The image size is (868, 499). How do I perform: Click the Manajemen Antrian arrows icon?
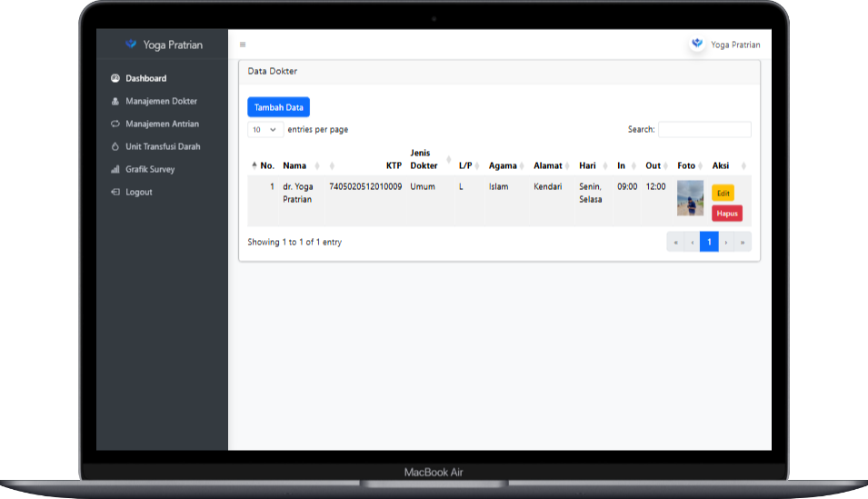coord(115,124)
